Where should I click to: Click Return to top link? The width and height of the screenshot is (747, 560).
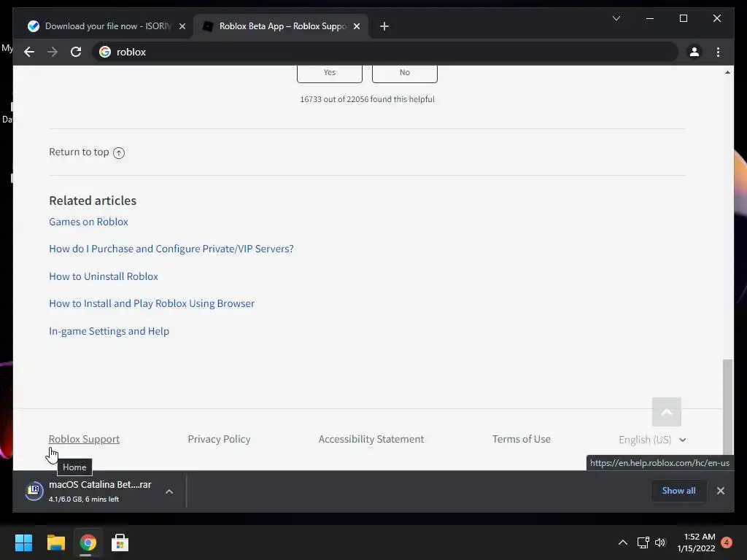[x=87, y=152]
